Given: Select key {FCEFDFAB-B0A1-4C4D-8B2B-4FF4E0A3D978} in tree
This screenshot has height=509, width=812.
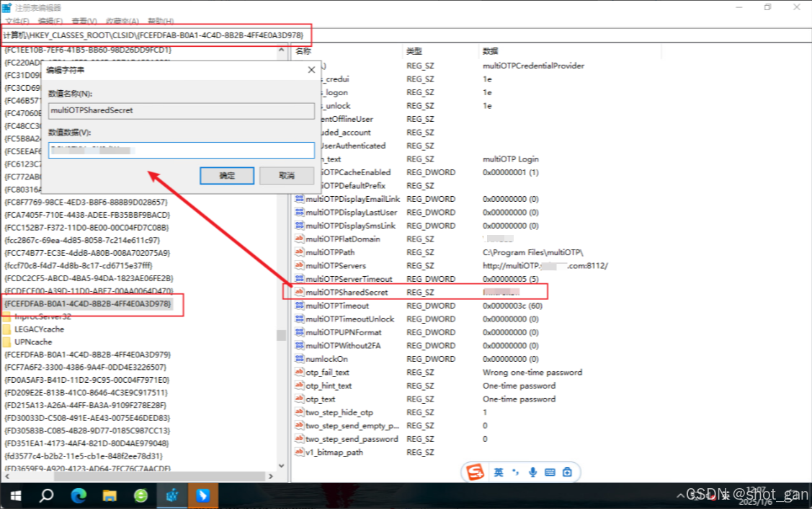Looking at the screenshot, I should tap(87, 304).
